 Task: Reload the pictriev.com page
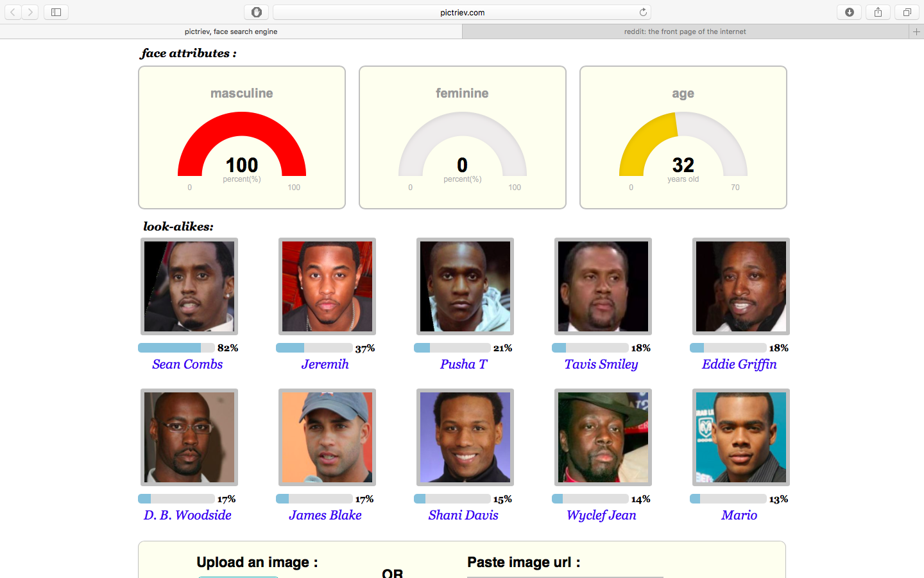click(x=643, y=12)
